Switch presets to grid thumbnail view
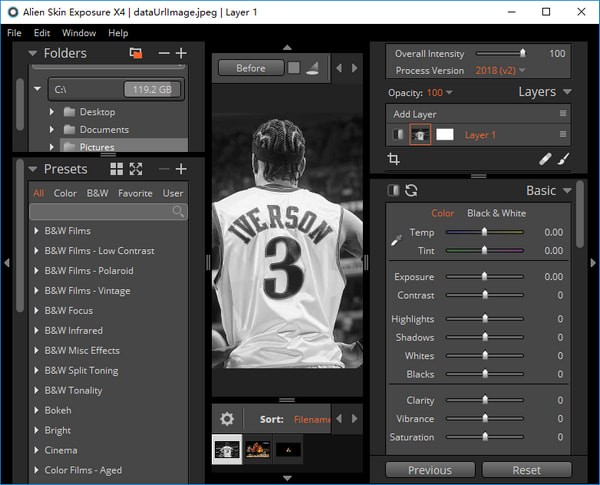Viewport: 600px width, 485px height. coord(117,169)
